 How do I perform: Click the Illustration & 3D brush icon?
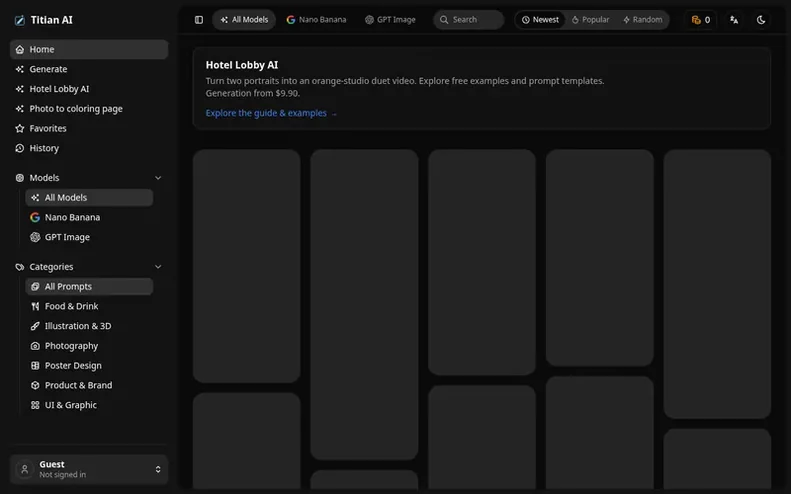(35, 326)
